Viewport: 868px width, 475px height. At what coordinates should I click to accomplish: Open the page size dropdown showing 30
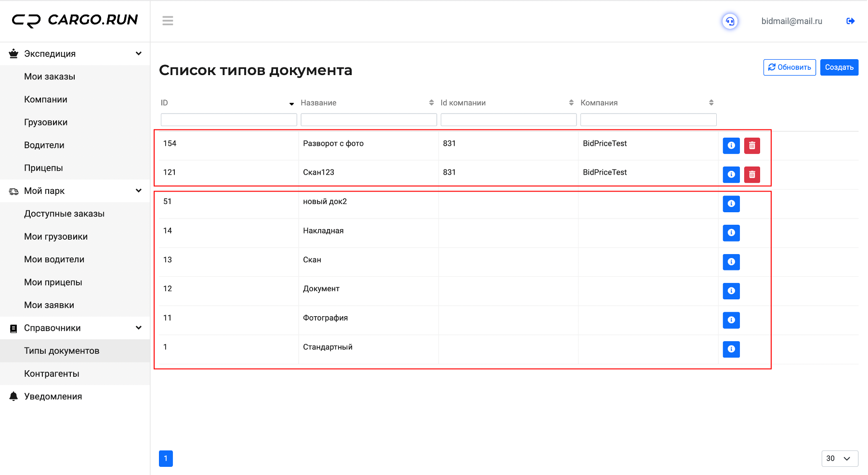tap(840, 458)
